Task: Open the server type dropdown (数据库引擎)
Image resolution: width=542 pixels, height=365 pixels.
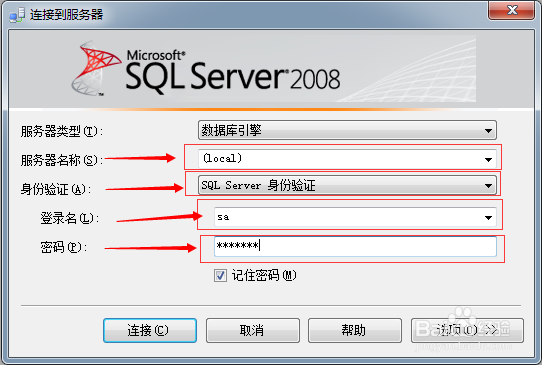Action: click(347, 130)
